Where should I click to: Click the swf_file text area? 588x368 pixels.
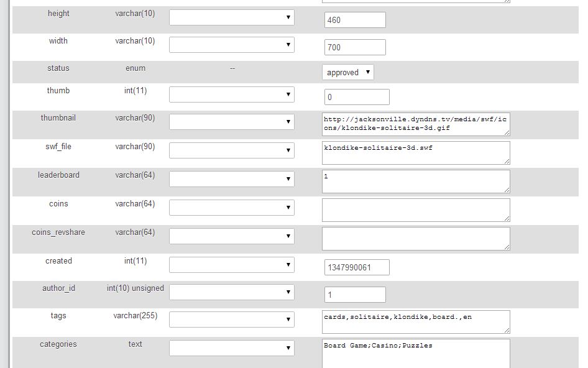tap(415, 152)
